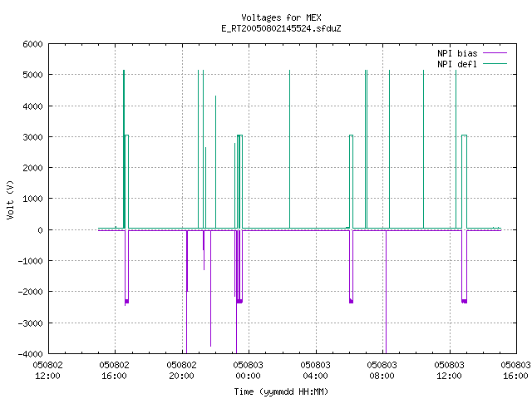Click the green 4300 V spike before midnight

pos(215,162)
